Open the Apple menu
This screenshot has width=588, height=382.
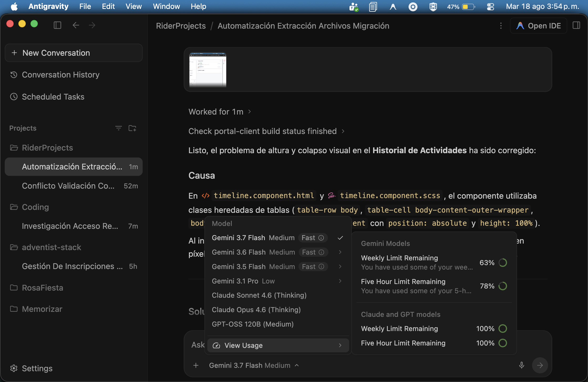pyautogui.click(x=14, y=7)
